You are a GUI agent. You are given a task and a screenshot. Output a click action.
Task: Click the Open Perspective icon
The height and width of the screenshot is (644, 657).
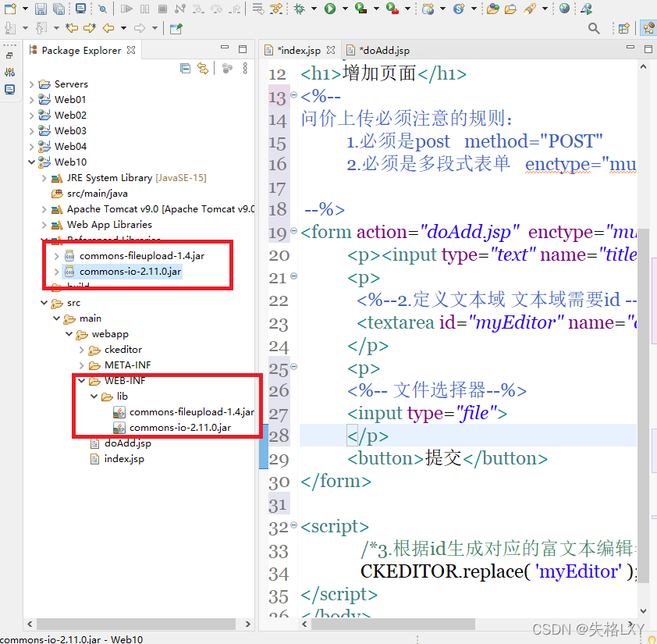624,29
